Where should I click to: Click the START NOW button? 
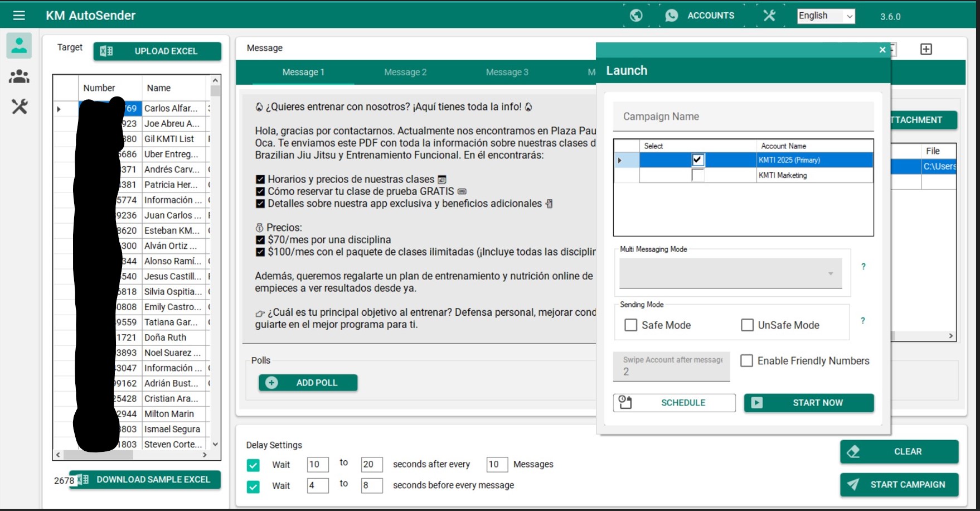pyautogui.click(x=808, y=403)
